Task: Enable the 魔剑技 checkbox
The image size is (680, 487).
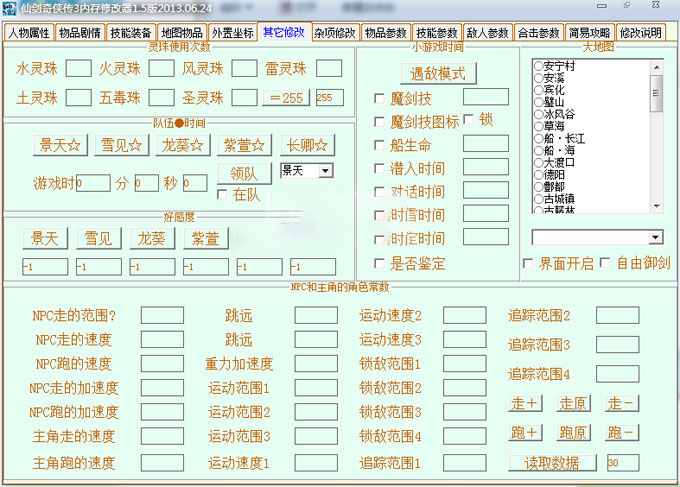Action: (379, 98)
